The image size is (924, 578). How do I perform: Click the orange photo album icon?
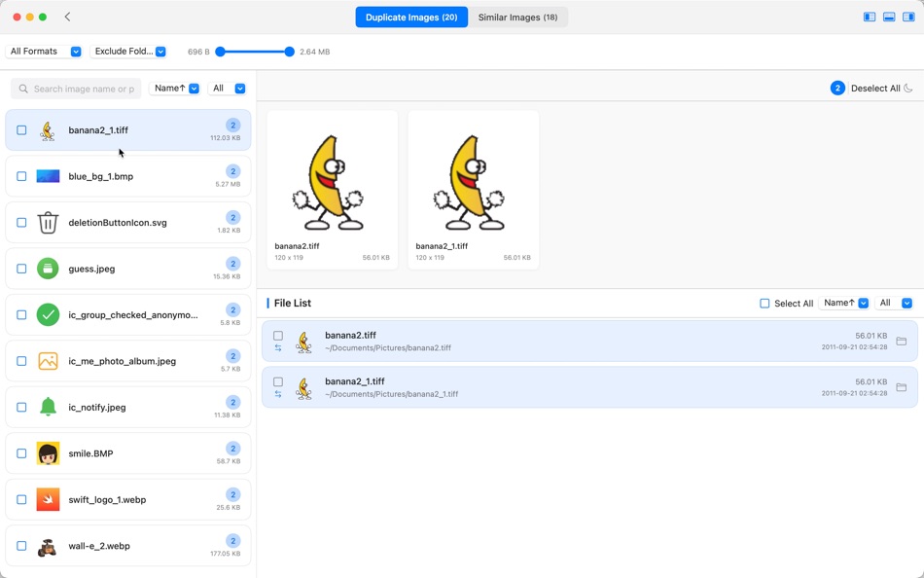[48, 361]
